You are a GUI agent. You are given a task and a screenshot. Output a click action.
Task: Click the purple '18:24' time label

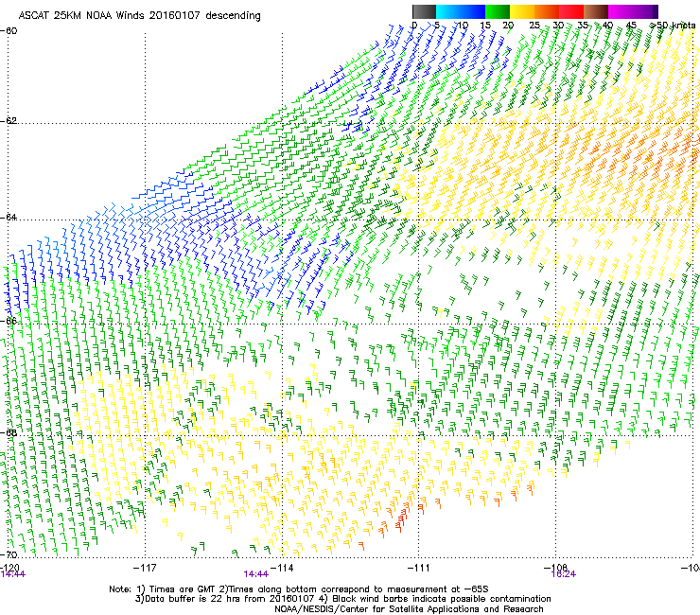[x=564, y=574]
